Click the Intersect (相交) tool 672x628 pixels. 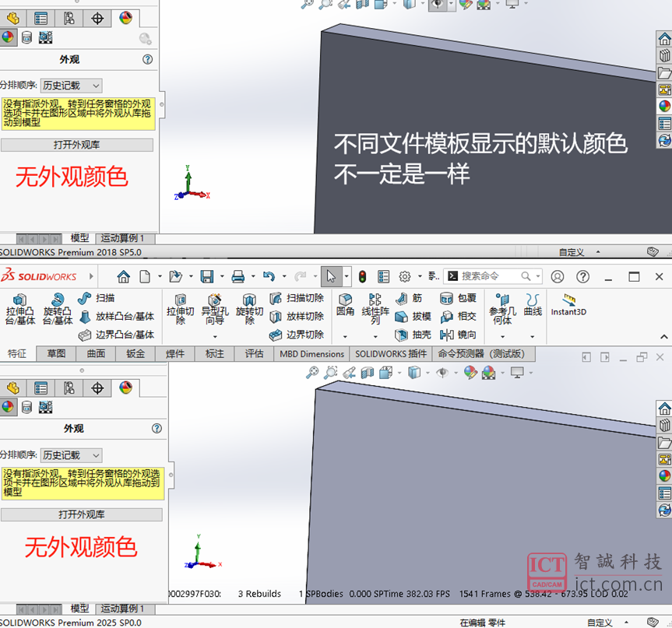click(x=458, y=317)
